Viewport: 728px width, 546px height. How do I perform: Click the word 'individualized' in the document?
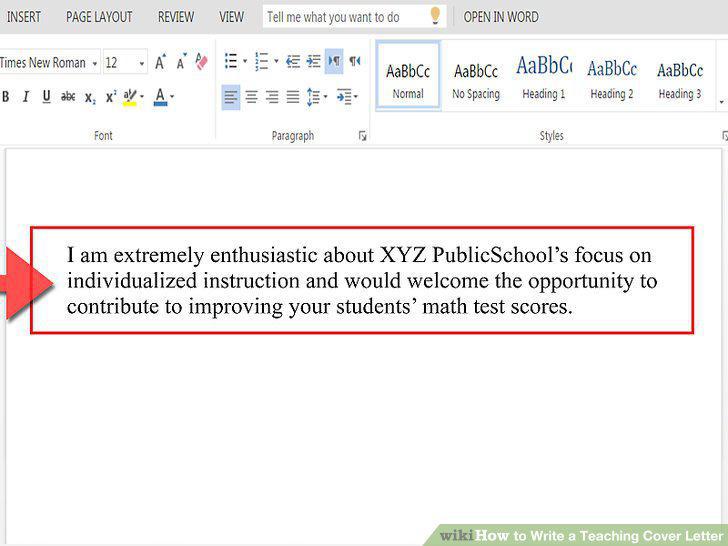coord(132,281)
